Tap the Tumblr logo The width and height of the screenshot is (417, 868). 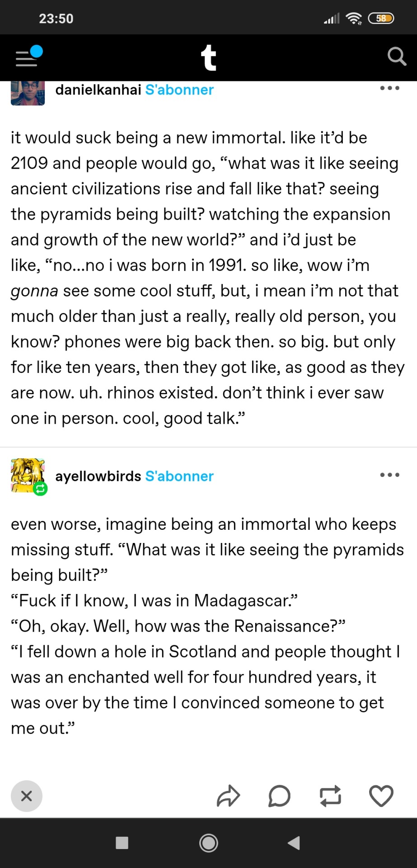pyautogui.click(x=208, y=58)
